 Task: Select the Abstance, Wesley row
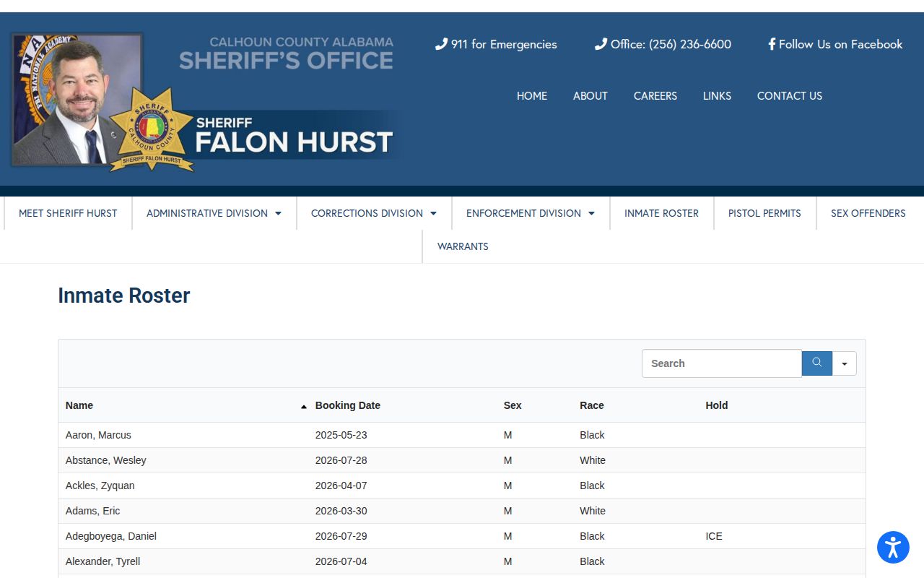[462, 460]
